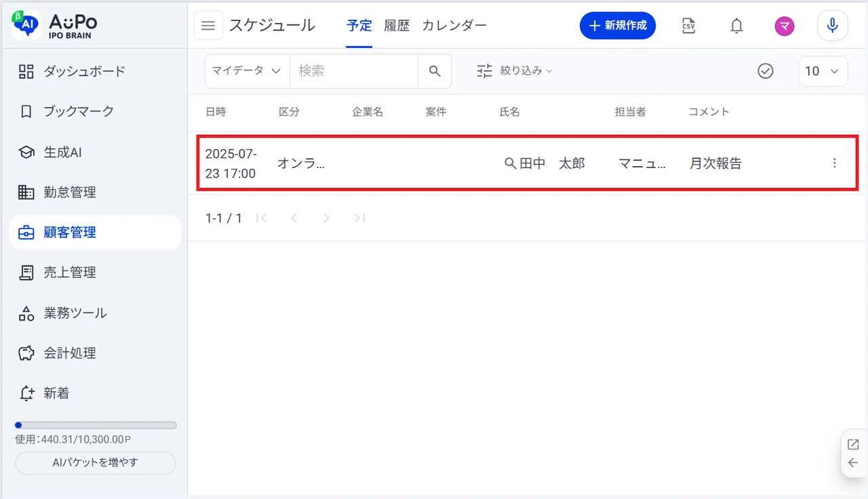This screenshot has height=499, width=868.
Task: Open 業務ツール in the sidebar
Action: click(x=95, y=313)
